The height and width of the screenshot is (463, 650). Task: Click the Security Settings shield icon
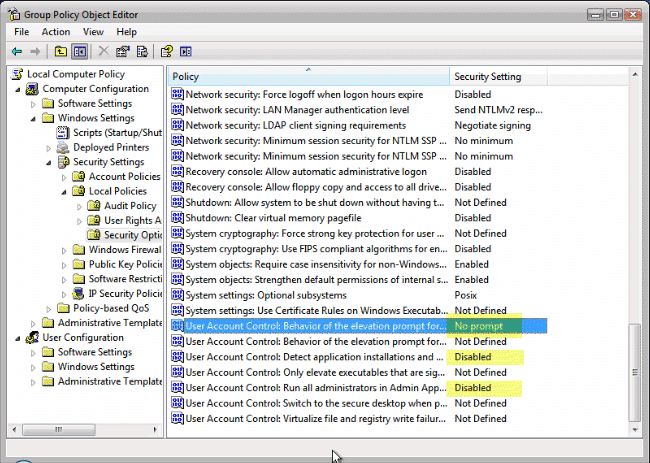point(63,162)
